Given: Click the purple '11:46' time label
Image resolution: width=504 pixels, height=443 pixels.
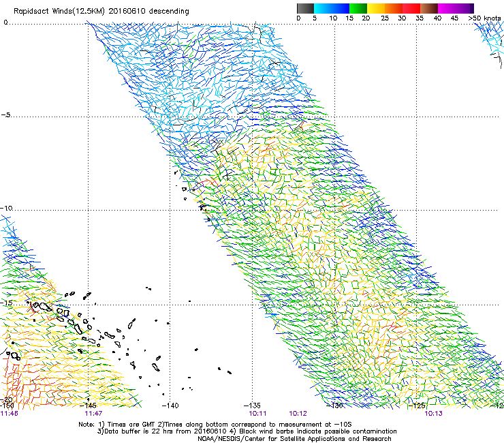Looking at the screenshot, I should click(9, 414).
